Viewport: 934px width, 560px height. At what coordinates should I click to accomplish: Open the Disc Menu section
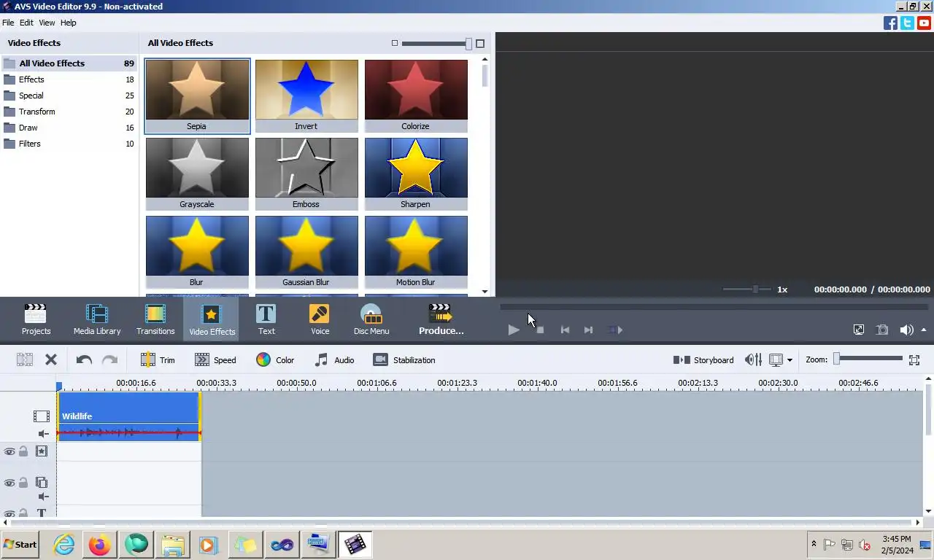(x=371, y=320)
